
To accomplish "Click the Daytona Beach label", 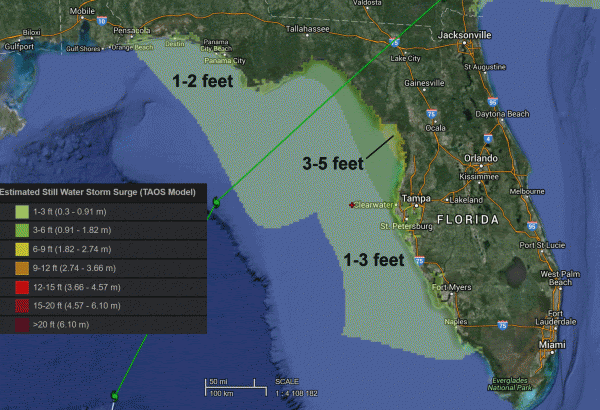I will (x=502, y=114).
